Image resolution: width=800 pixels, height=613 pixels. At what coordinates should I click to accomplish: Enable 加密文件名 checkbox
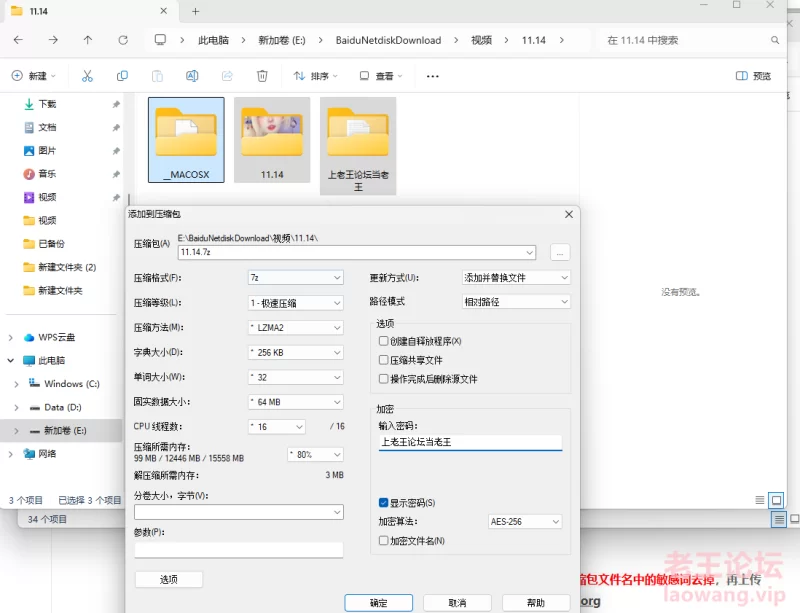[x=383, y=541]
